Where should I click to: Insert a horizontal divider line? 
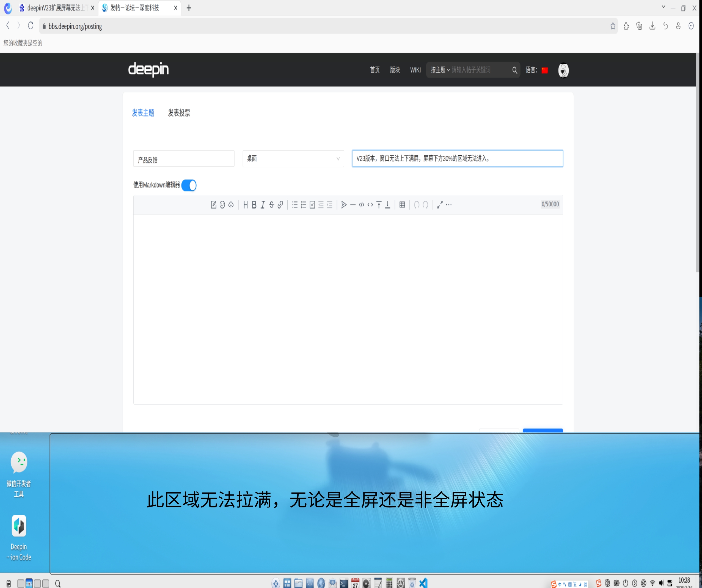click(353, 205)
